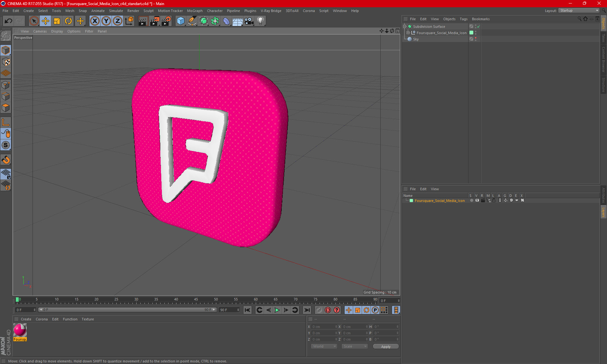Toggle Autokeying button

tap(328, 310)
